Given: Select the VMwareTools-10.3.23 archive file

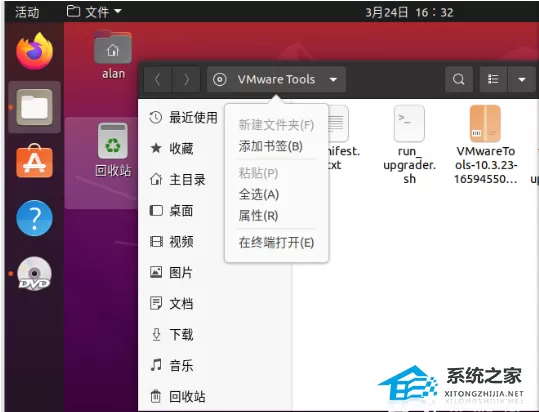Looking at the screenshot, I should pyautogui.click(x=485, y=145).
